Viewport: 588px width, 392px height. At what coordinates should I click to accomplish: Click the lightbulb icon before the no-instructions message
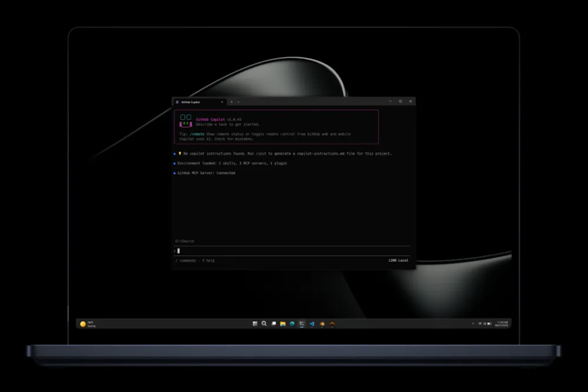pyautogui.click(x=179, y=154)
